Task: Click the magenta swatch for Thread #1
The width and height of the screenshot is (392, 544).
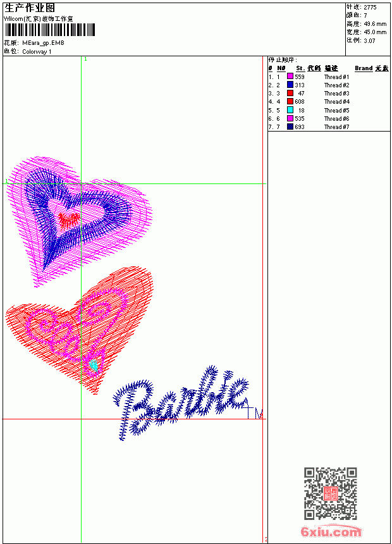Action: click(290, 77)
